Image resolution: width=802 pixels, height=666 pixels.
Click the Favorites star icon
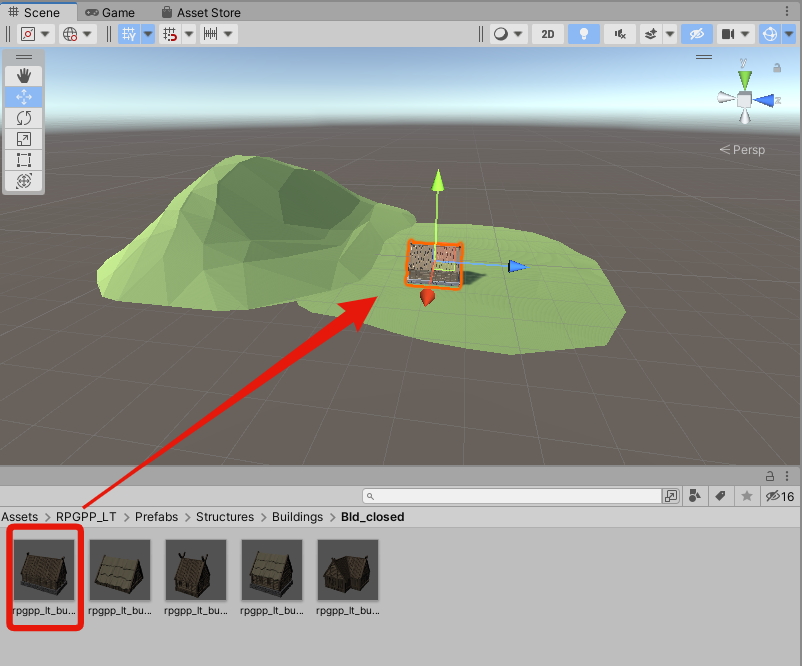(x=747, y=496)
